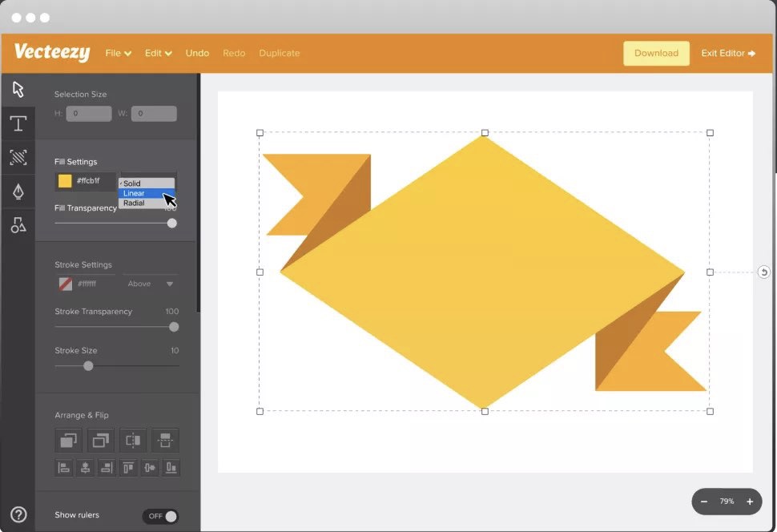Click Exit Editor
The image size is (777, 532).
(728, 53)
